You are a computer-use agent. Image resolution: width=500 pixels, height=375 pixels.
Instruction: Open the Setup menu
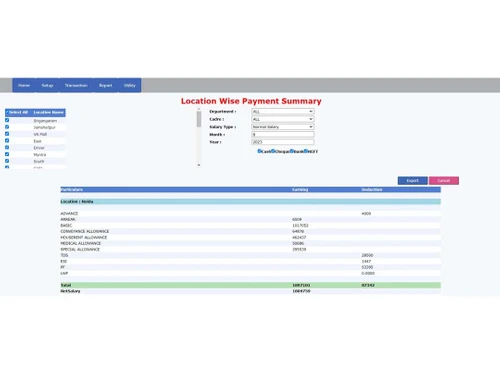47,85
